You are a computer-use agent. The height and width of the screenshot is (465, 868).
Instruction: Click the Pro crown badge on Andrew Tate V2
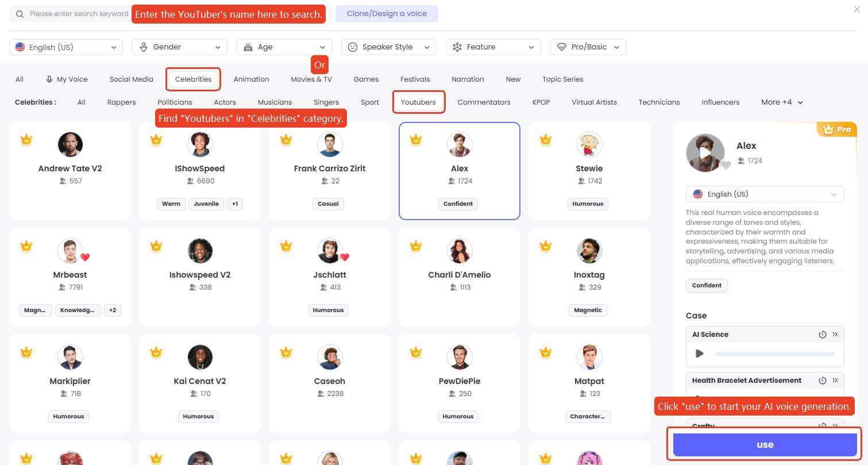point(26,139)
